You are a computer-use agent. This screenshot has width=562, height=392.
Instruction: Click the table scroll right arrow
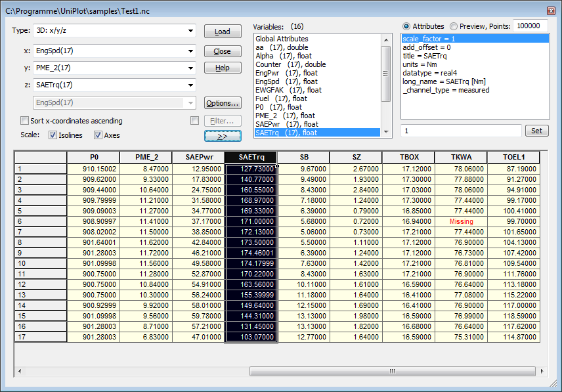click(542, 371)
